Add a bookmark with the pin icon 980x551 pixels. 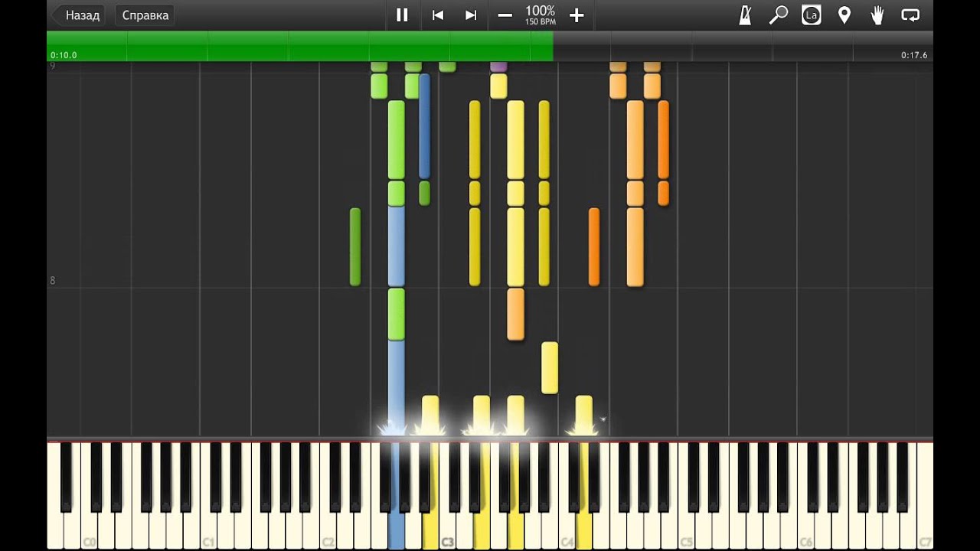coord(844,15)
